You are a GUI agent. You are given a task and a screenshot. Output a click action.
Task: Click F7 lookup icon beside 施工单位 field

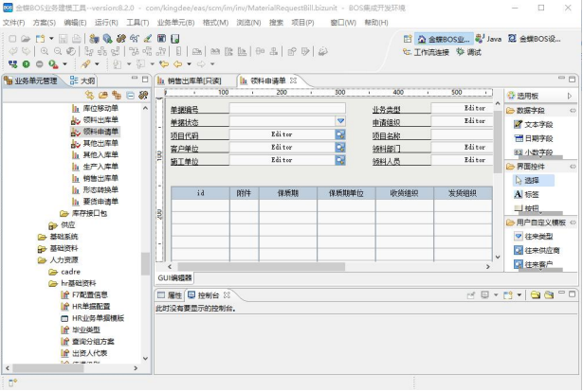click(340, 160)
